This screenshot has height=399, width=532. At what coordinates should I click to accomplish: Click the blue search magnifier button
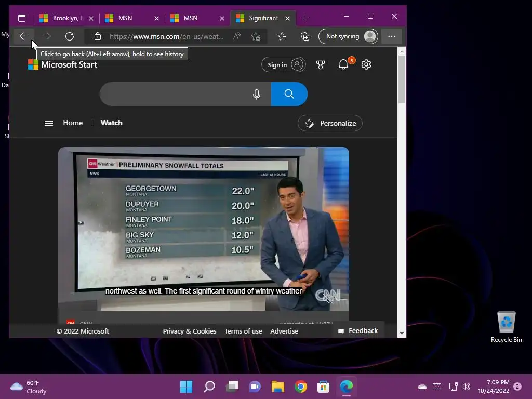coord(289,94)
